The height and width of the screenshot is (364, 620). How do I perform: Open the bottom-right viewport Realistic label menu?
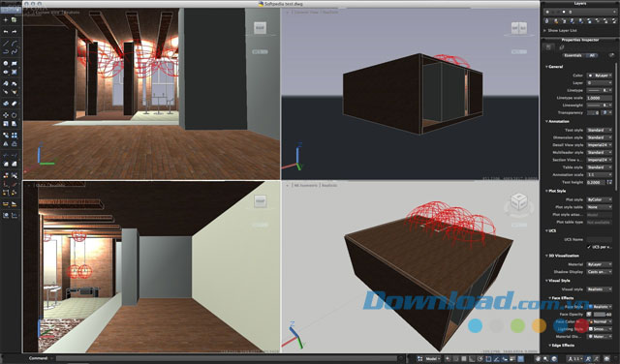coord(329,185)
